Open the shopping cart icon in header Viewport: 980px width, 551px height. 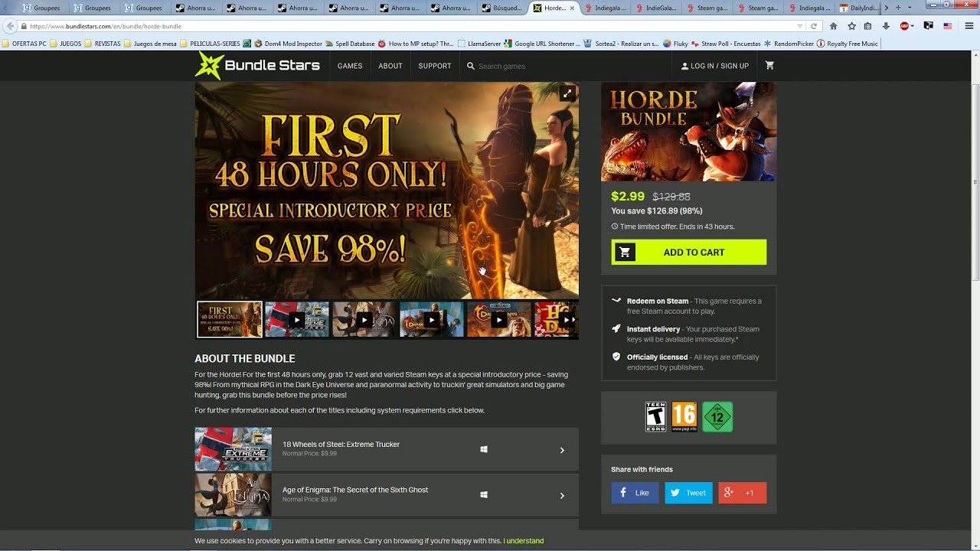[x=769, y=66]
